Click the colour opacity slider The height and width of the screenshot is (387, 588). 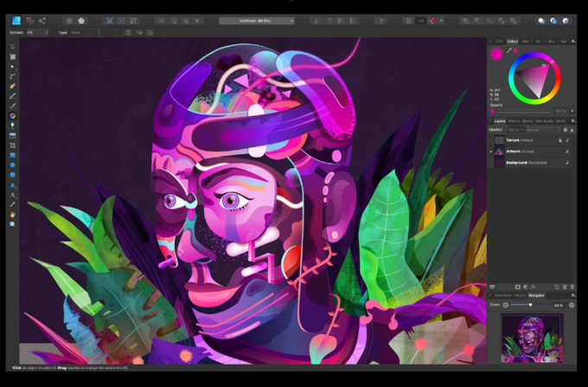tap(523, 111)
